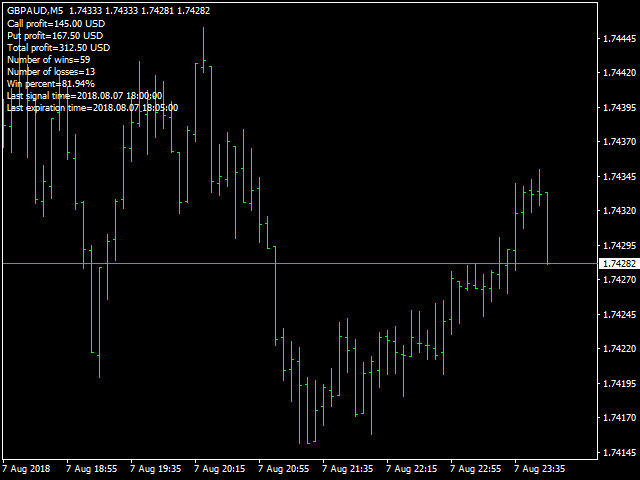Click the Number of losses=13 label
This screenshot has height=480, width=640.
(x=51, y=72)
